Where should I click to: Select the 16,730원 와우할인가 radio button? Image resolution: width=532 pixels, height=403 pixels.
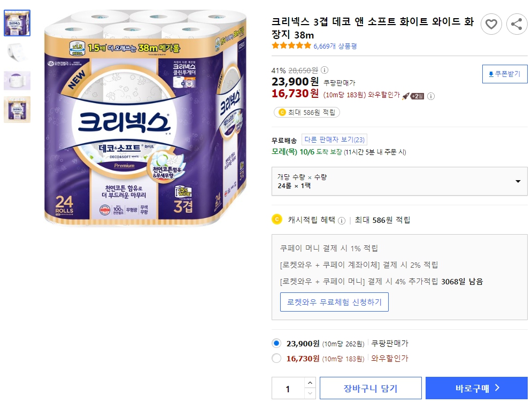tap(276, 359)
